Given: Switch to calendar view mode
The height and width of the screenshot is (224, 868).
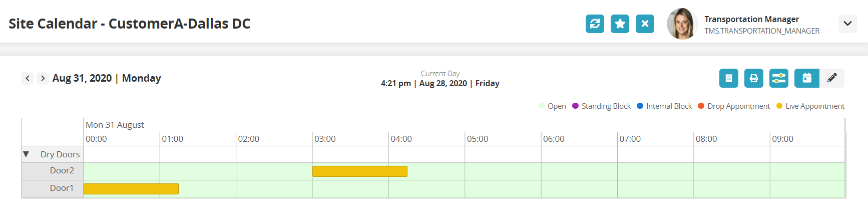Looking at the screenshot, I should (806, 78).
